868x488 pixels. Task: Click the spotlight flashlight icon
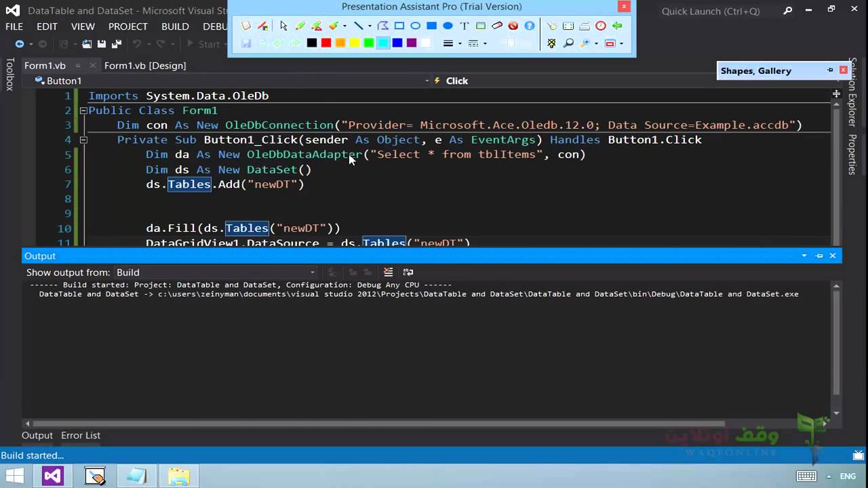551,26
